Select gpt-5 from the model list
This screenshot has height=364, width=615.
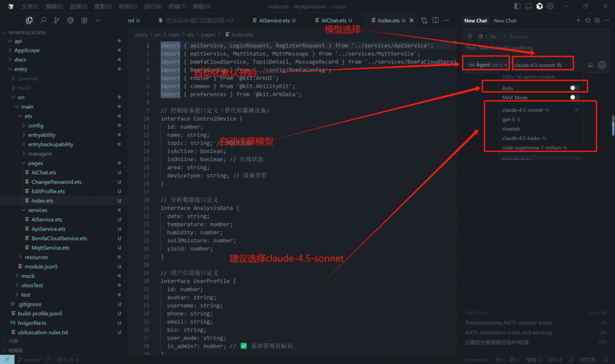click(x=509, y=120)
